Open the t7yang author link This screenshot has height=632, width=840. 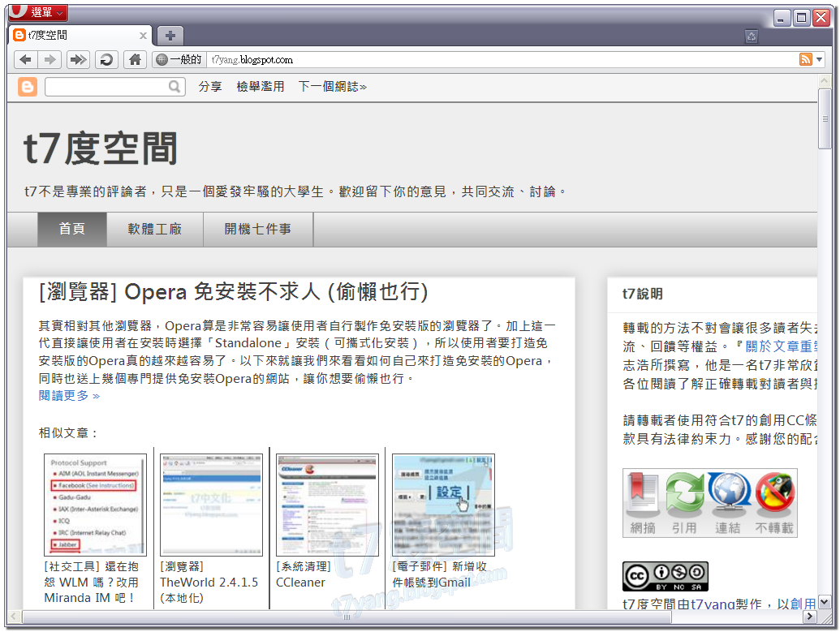[x=713, y=604]
